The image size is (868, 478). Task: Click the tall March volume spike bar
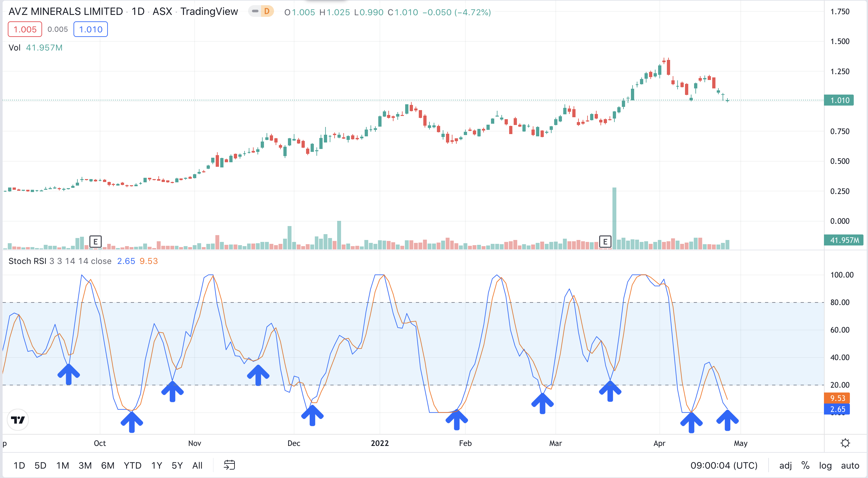pyautogui.click(x=614, y=218)
